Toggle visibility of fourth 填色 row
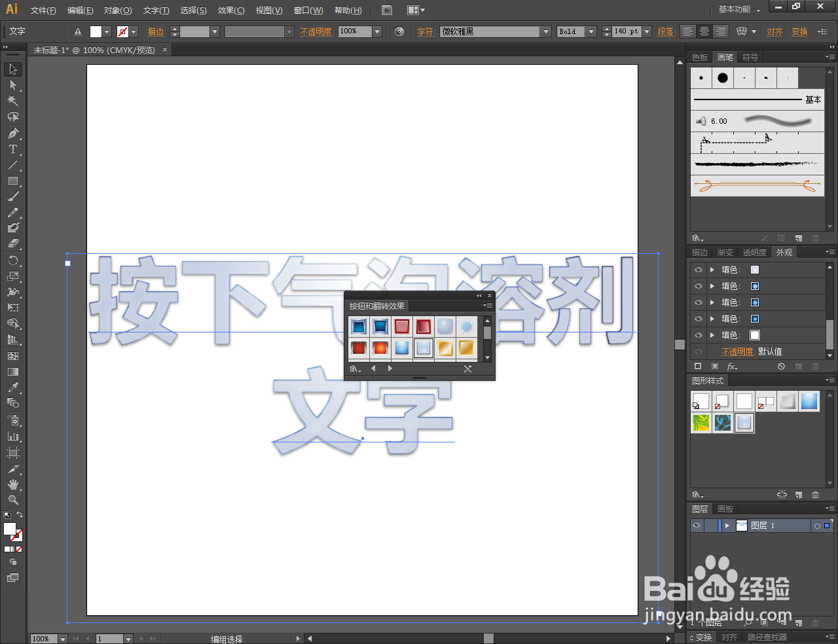 [699, 319]
